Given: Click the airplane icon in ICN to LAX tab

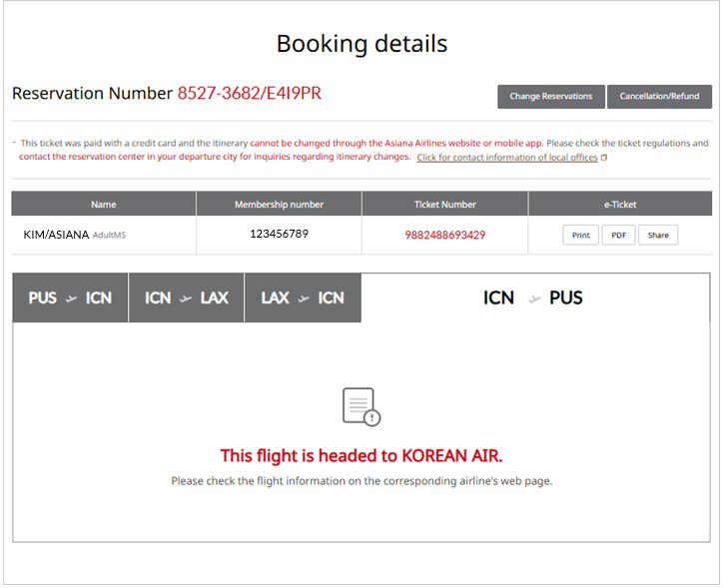Looking at the screenshot, I should tap(186, 298).
